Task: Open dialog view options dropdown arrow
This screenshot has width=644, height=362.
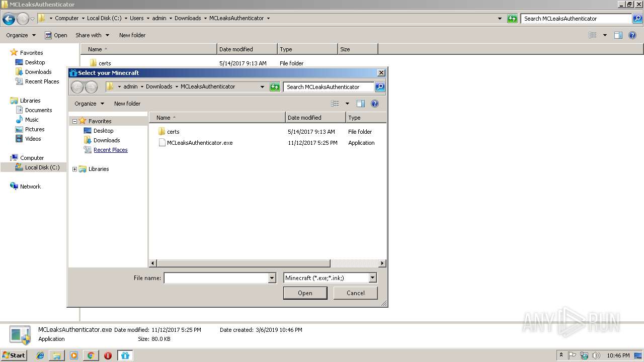Action: pyautogui.click(x=347, y=104)
